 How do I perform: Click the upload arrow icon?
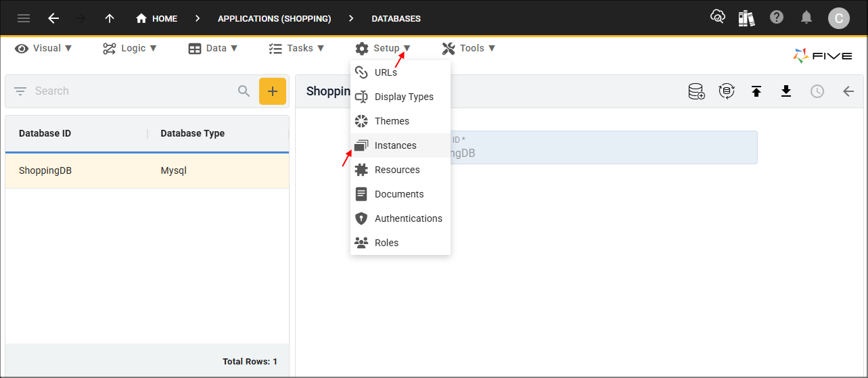pyautogui.click(x=756, y=91)
